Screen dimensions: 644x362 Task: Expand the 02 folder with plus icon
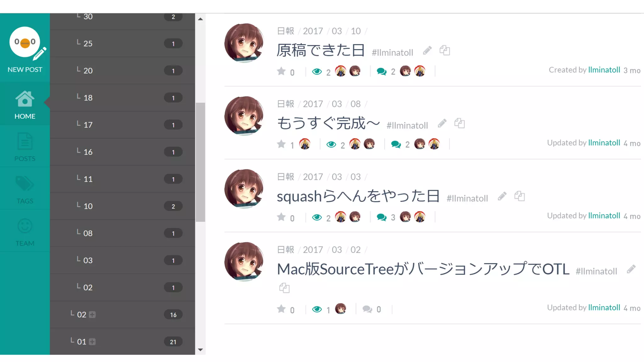click(92, 315)
